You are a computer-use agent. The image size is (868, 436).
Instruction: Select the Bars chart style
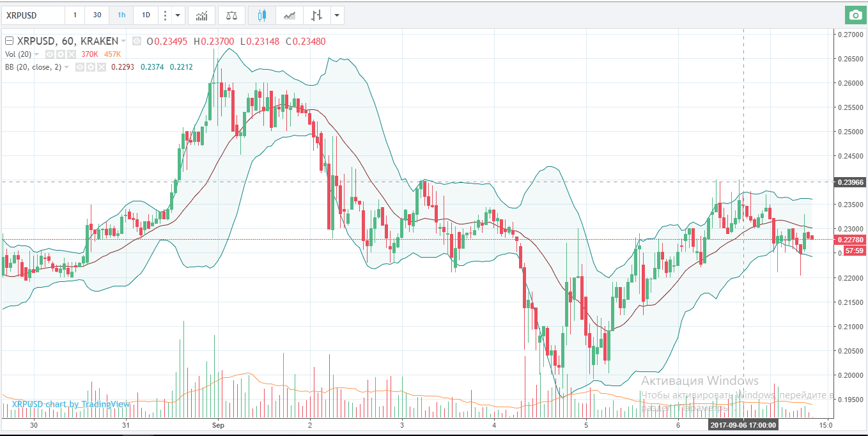316,15
